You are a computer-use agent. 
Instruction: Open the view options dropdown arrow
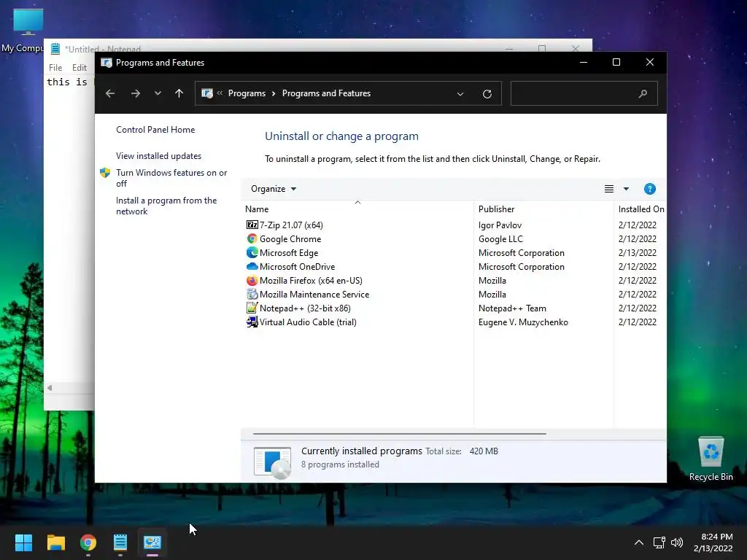tap(626, 189)
